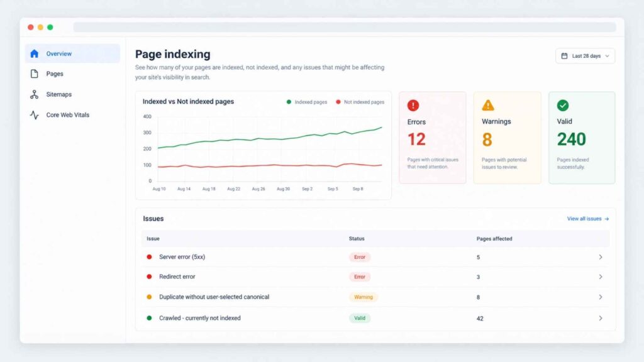Click the browser address bar
The height and width of the screenshot is (362, 644).
[x=345, y=27]
